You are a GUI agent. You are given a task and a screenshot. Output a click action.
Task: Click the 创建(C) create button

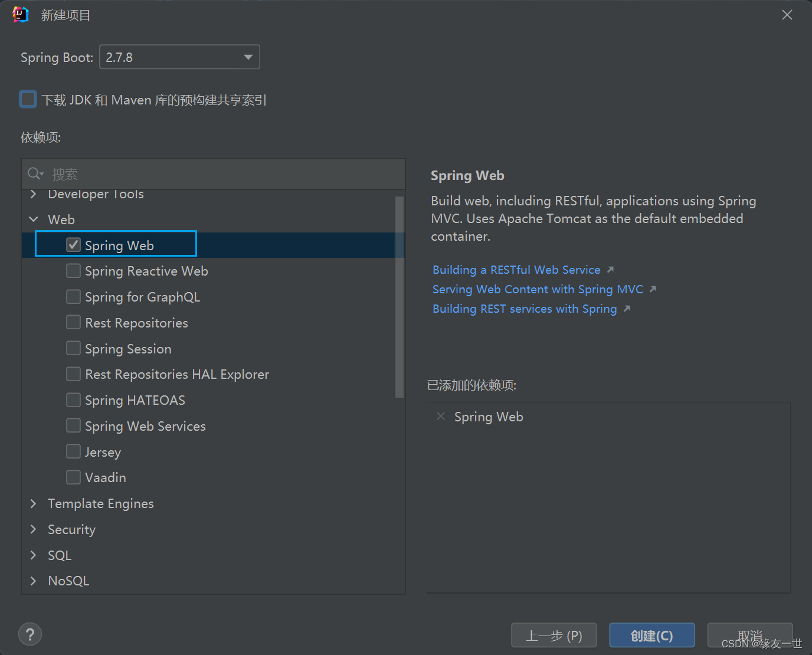[651, 636]
